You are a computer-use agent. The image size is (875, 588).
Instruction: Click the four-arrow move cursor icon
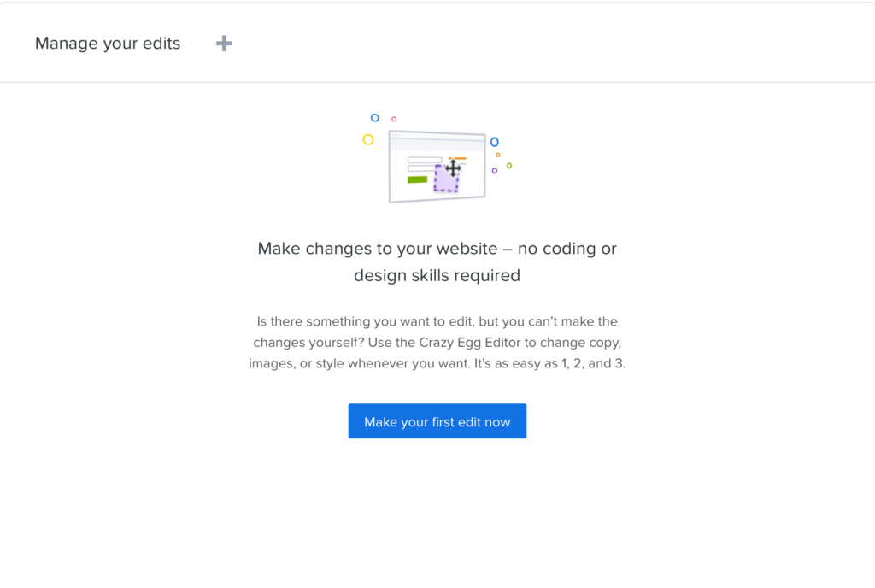pyautogui.click(x=453, y=168)
